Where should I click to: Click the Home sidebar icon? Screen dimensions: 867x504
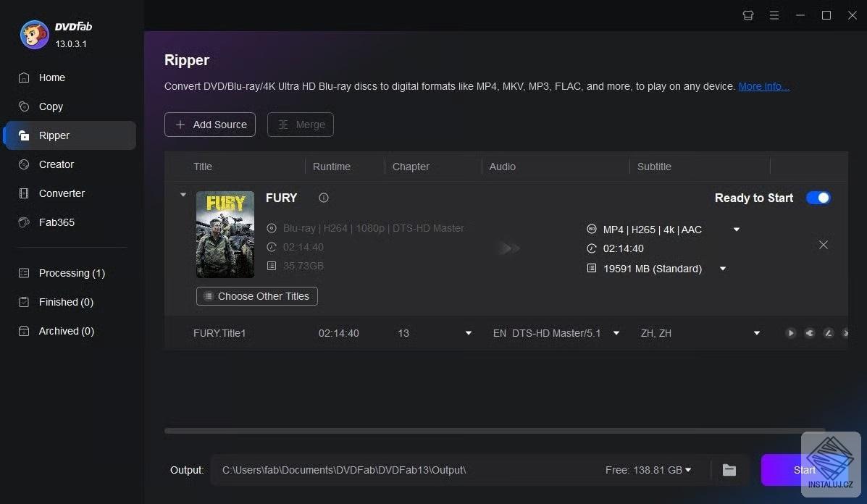[x=24, y=77]
